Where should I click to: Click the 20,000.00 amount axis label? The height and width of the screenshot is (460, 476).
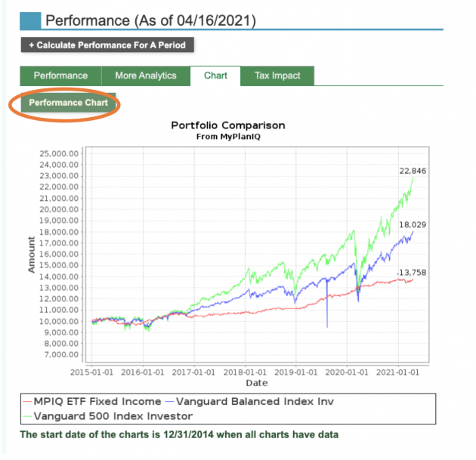59,209
